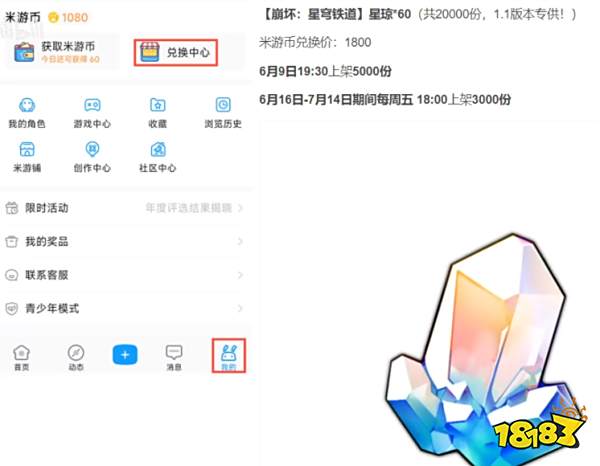Screen dimensions: 600x466
Task: Switch to 首页 home tab
Action: [x=21, y=358]
